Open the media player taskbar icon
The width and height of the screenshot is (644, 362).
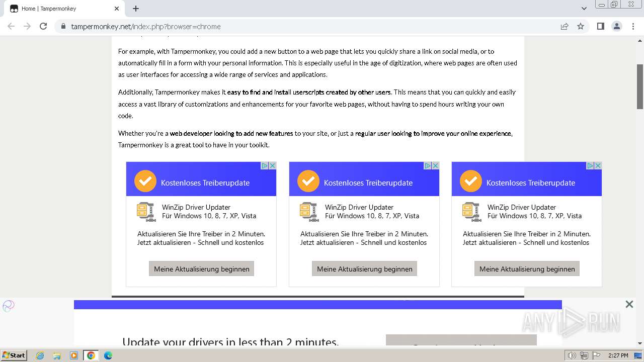(x=74, y=355)
